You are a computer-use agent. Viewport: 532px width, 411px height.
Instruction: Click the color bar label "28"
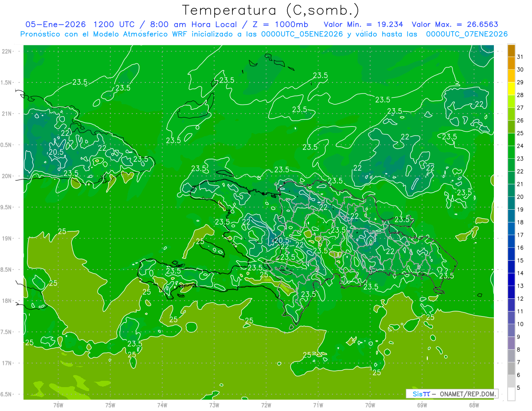[x=520, y=95]
